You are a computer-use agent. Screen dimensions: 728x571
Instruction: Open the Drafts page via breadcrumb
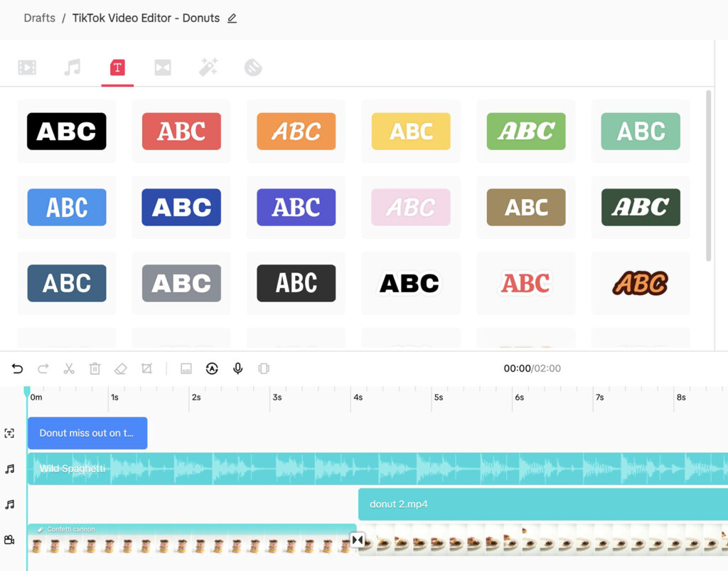coord(39,18)
